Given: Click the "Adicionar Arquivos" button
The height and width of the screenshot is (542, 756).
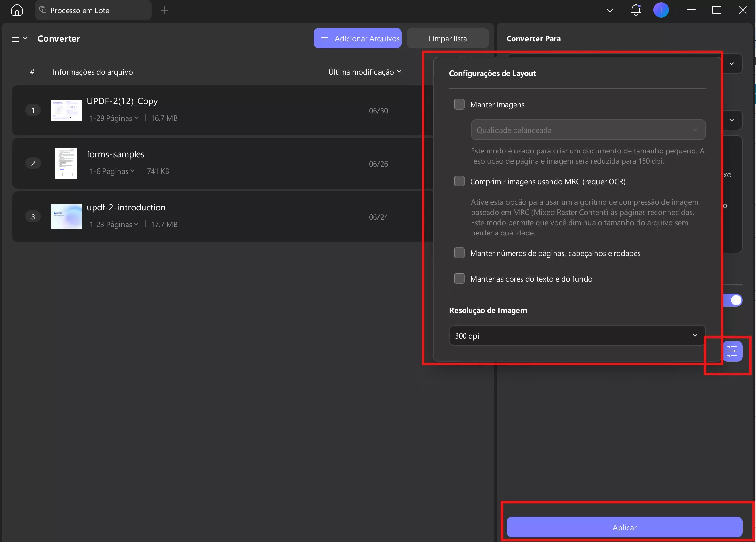Looking at the screenshot, I should [x=357, y=38].
